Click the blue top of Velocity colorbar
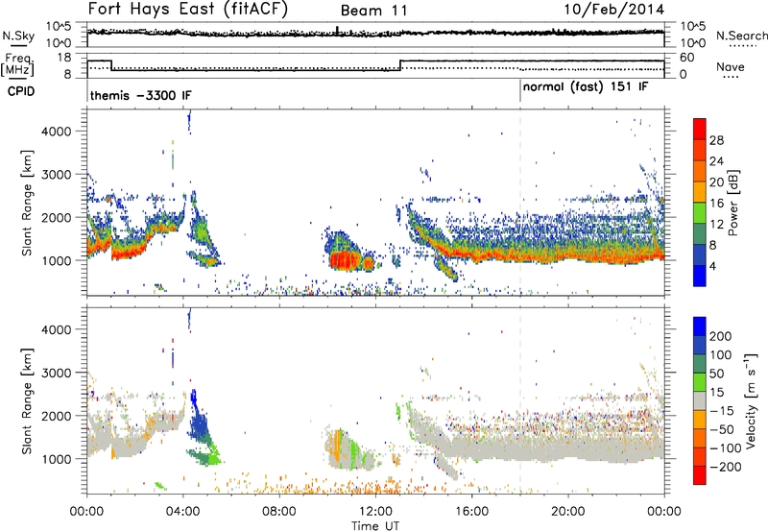This screenshot has width=768, height=532. click(700, 326)
